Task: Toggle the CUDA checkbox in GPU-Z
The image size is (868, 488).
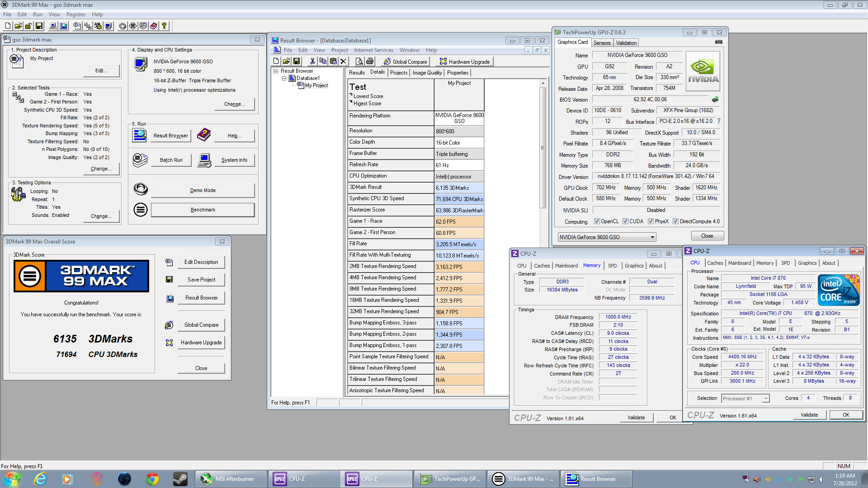Action: tap(625, 221)
